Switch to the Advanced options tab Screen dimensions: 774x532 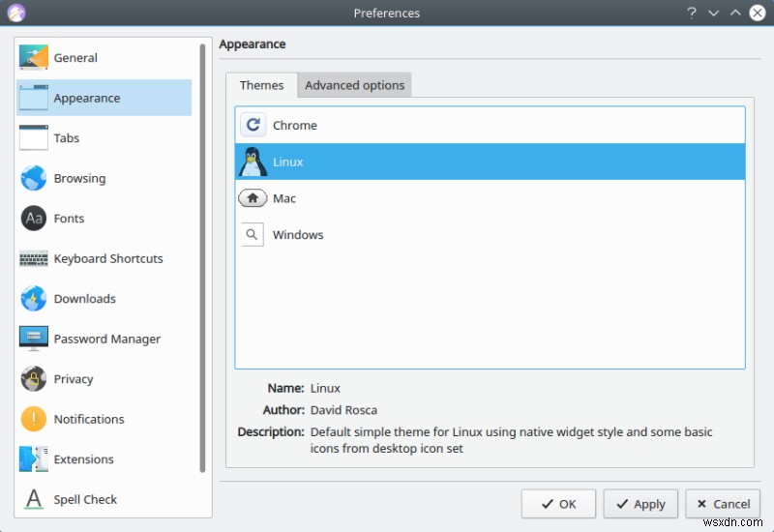point(354,85)
